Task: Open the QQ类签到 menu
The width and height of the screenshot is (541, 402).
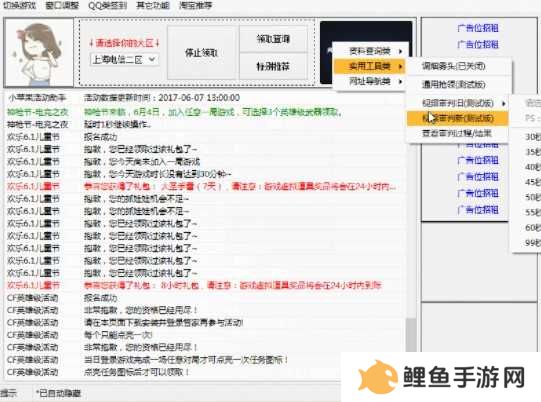Action: click(107, 6)
